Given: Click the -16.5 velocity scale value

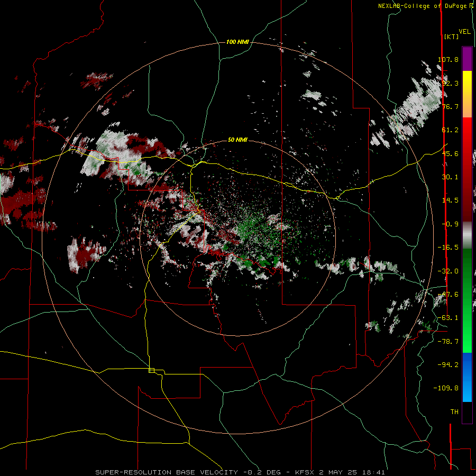Looking at the screenshot, I should pyautogui.click(x=448, y=248).
